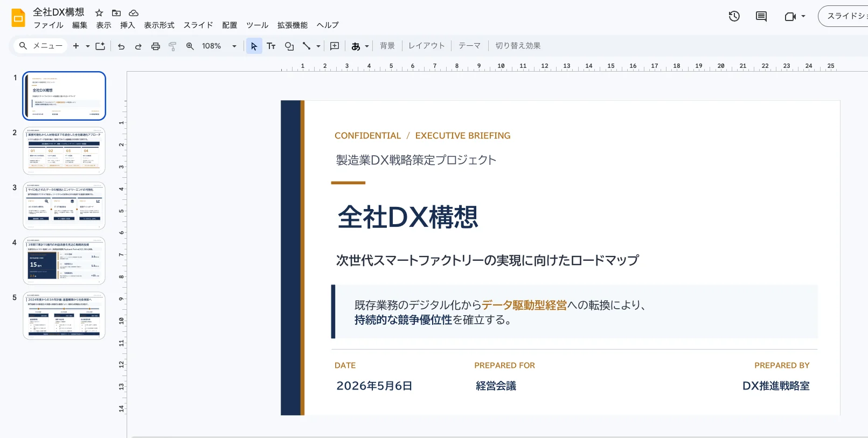The image size is (868, 438).
Task: Click the 持続的な競争優位性 bold text
Action: point(403,319)
